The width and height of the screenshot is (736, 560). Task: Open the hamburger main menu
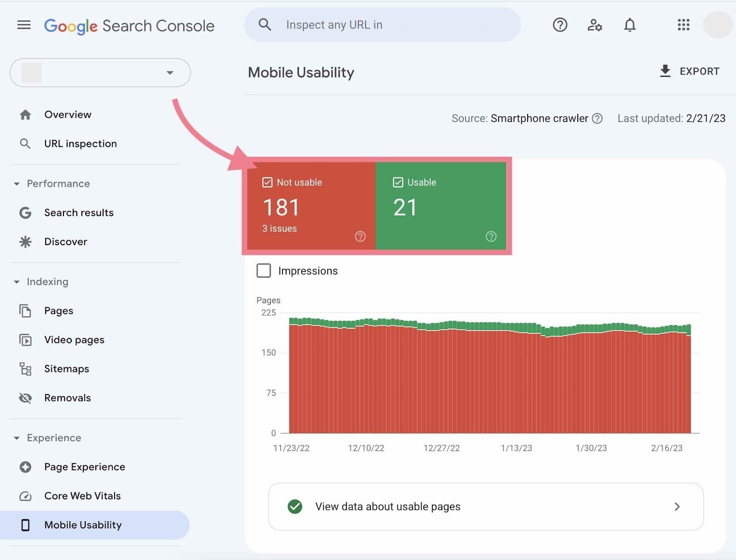pyautogui.click(x=24, y=25)
